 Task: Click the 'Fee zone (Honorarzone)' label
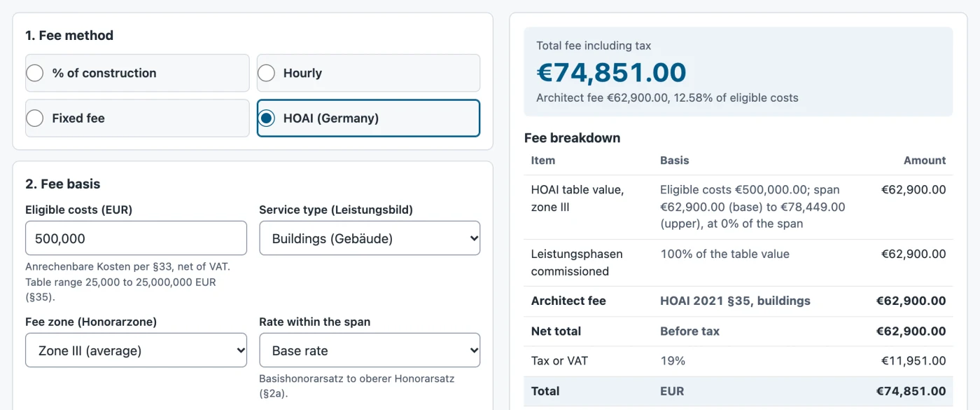[91, 322]
